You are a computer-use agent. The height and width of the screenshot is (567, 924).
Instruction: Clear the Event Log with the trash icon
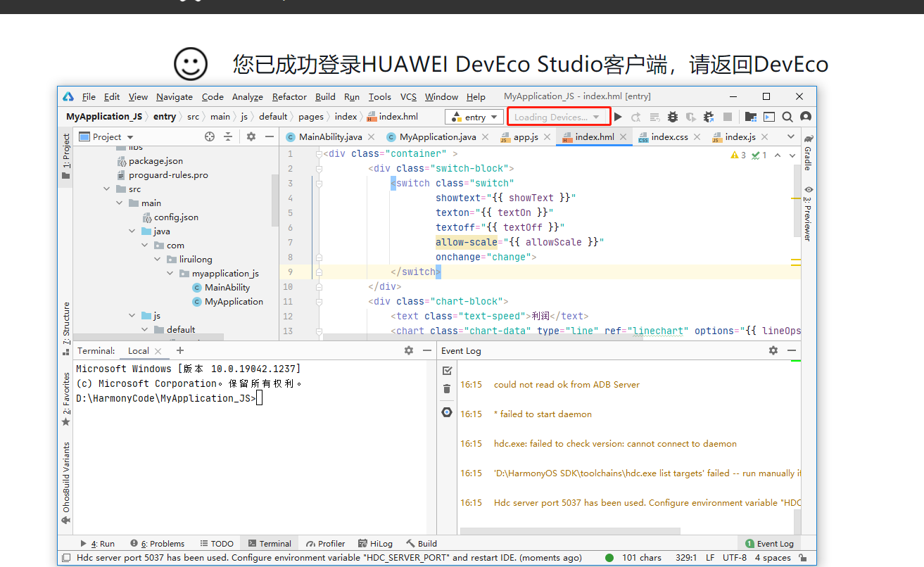tap(446, 388)
